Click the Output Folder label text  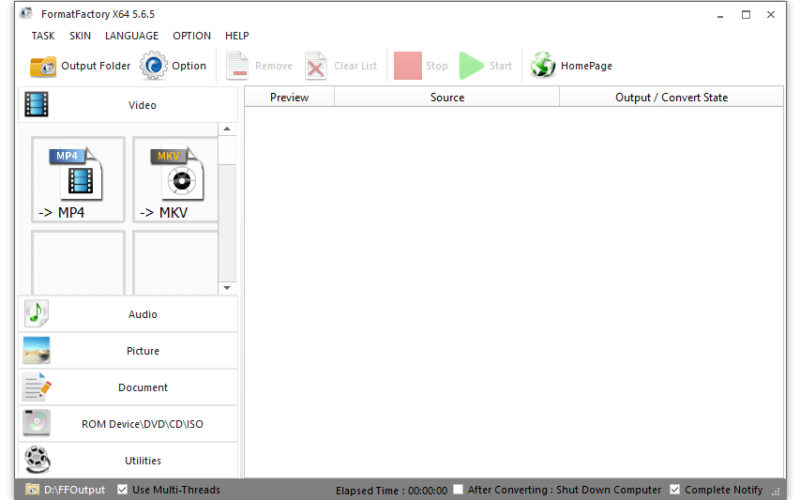point(96,66)
